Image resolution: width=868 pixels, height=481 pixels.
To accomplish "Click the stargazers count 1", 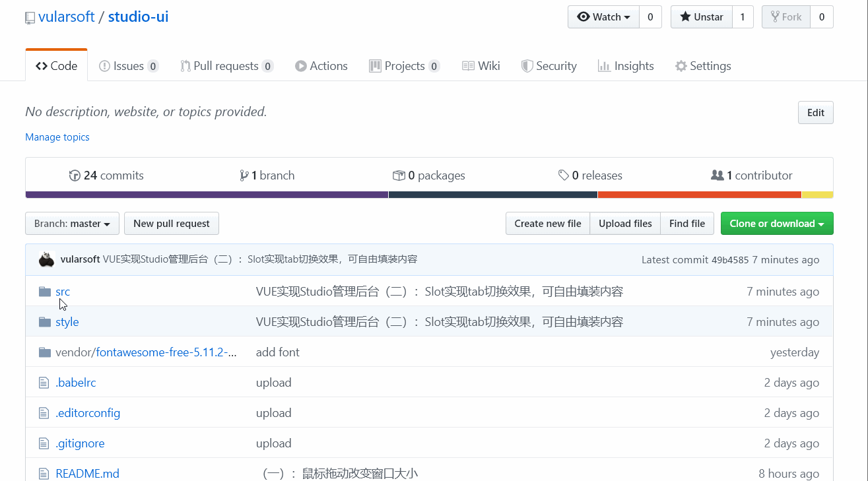I will [x=743, y=17].
